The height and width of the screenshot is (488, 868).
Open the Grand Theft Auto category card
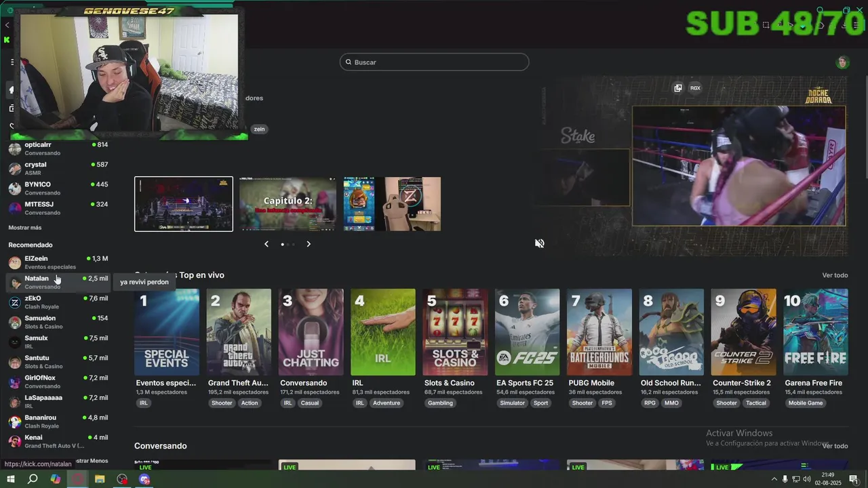click(239, 332)
